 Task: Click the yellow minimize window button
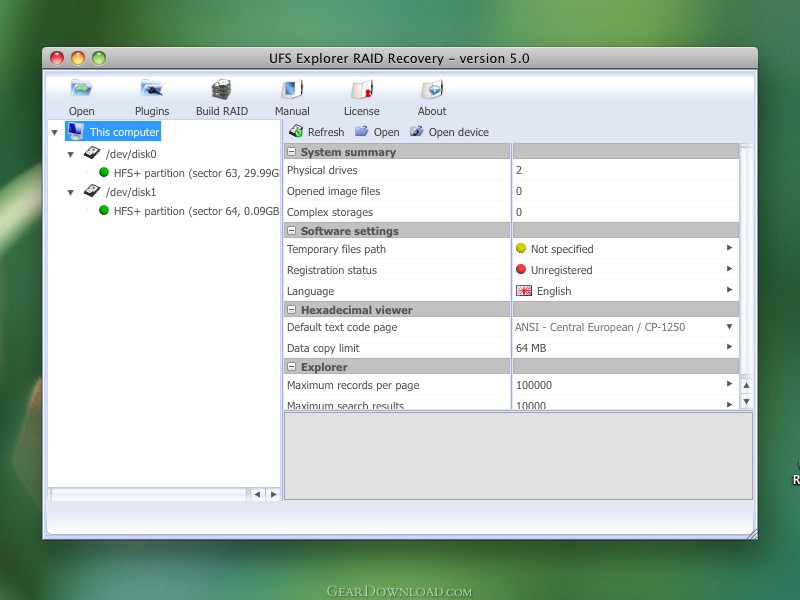click(x=78, y=58)
